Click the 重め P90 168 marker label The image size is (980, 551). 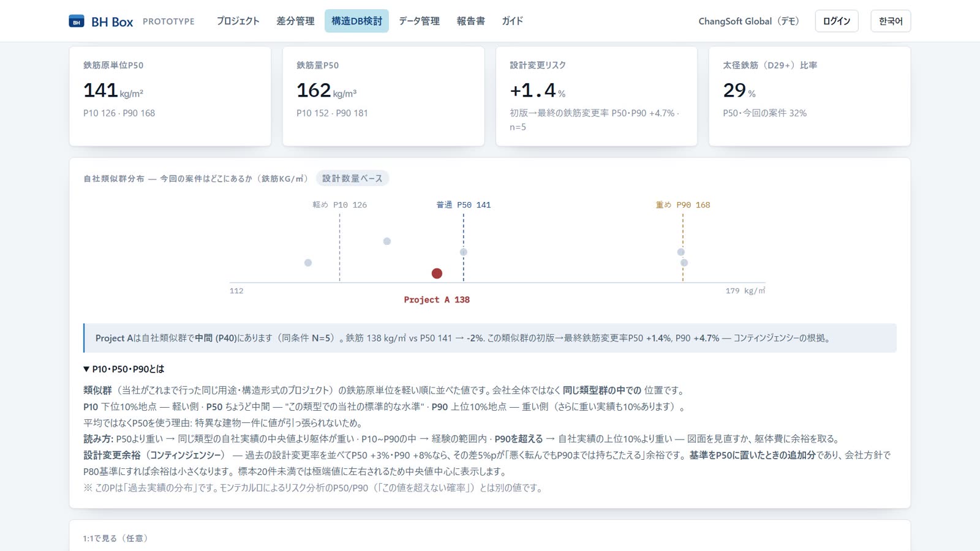[x=683, y=205]
